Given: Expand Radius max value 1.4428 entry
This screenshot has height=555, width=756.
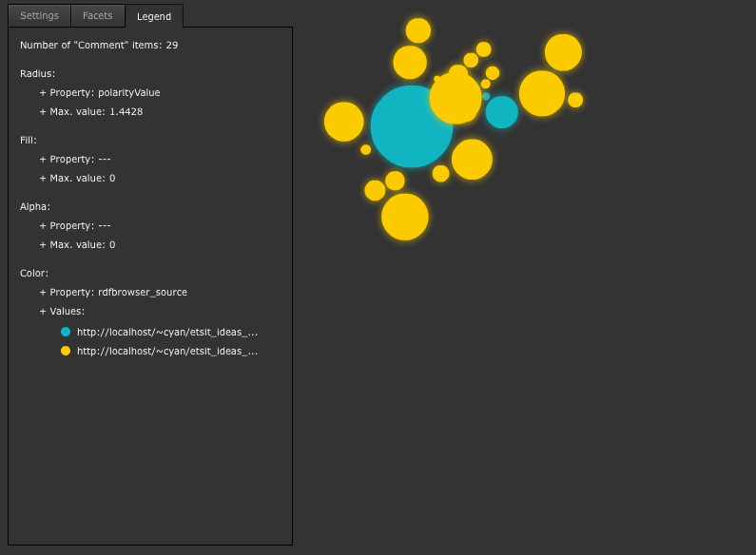Looking at the screenshot, I should 91,112.
